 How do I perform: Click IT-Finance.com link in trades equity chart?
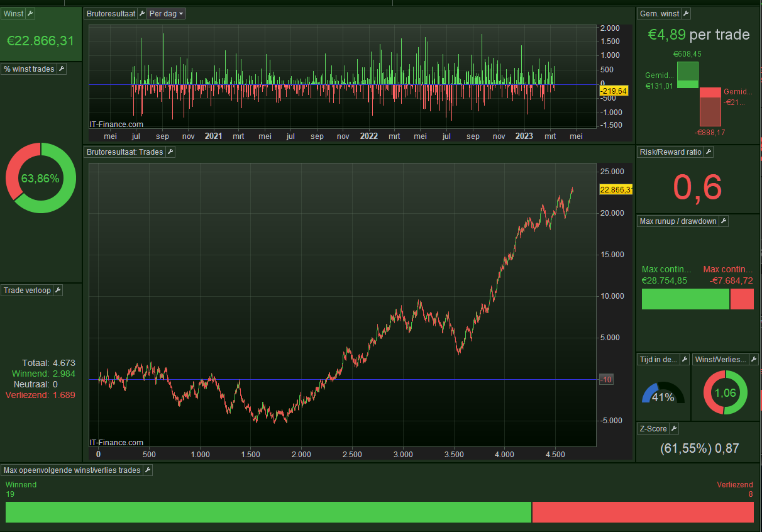click(117, 443)
